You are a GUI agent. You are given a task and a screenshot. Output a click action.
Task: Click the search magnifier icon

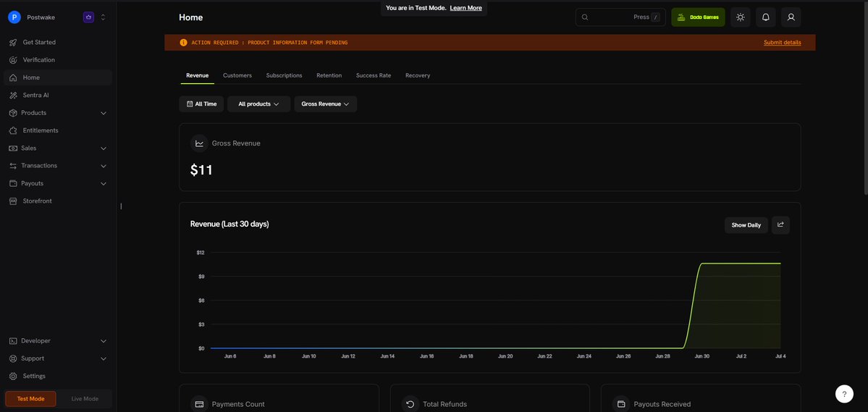585,17
